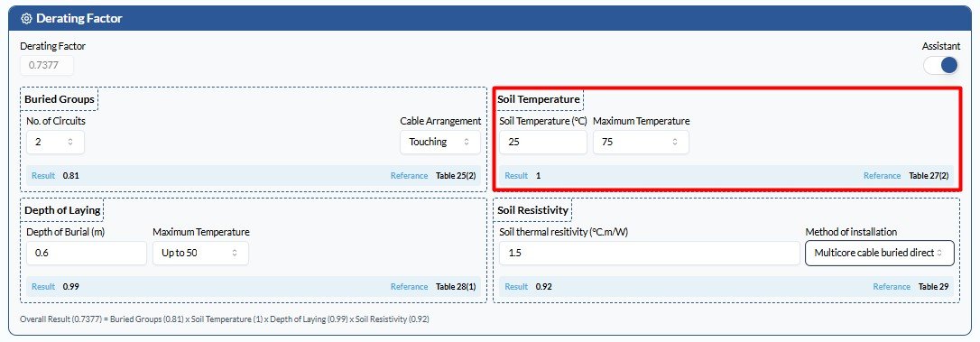Open the No. of Circuits dropdown
Screen dimensions: 980x342
click(55, 142)
